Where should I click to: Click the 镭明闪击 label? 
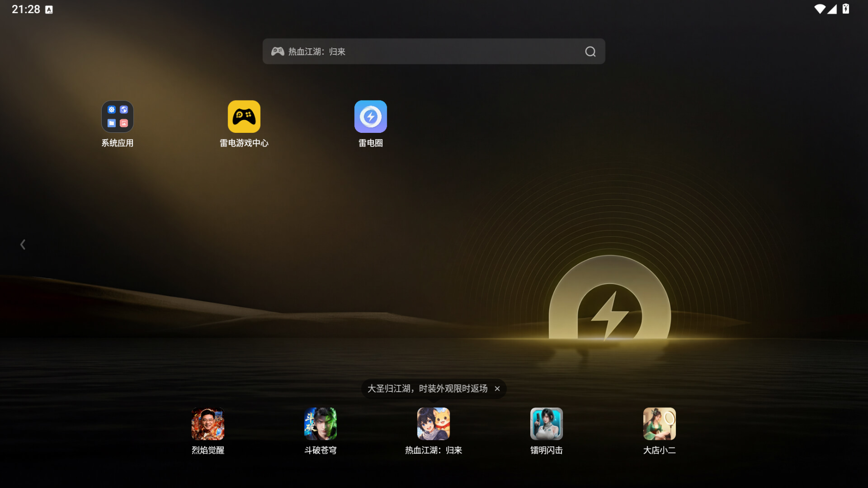(x=546, y=450)
